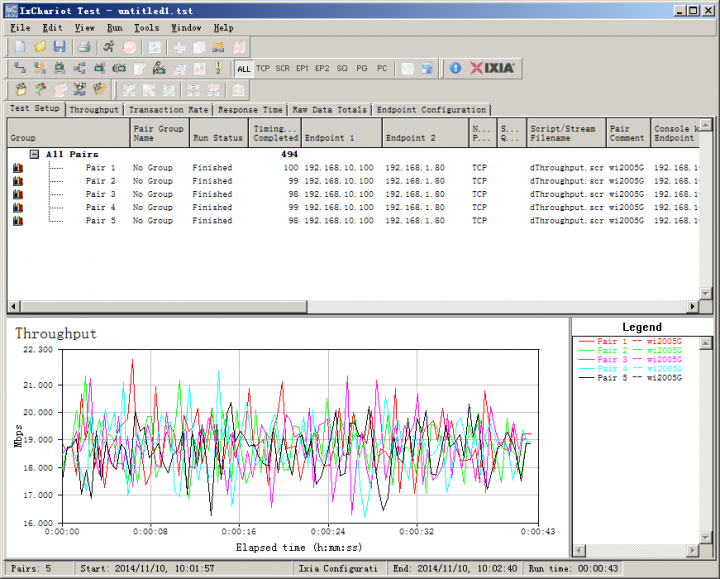Click the Pair 5 black legend entry
This screenshot has height=579, width=720.
pyautogui.click(x=630, y=378)
